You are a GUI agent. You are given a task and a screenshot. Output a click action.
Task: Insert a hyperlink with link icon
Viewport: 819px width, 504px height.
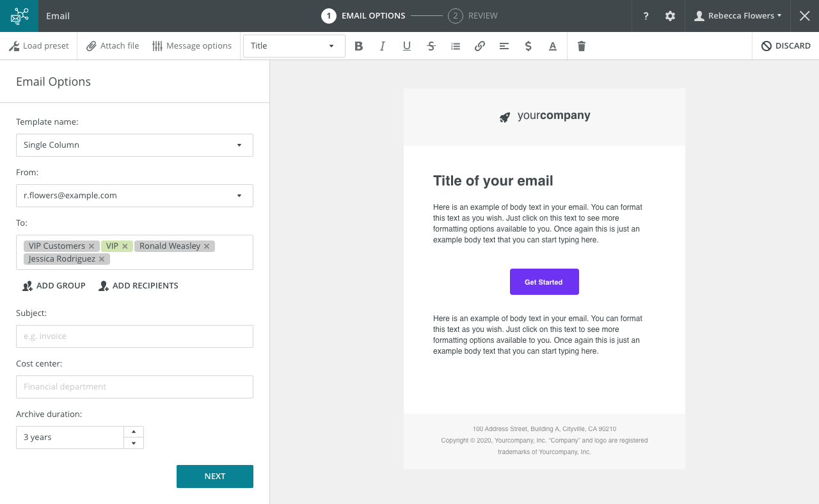click(x=480, y=46)
